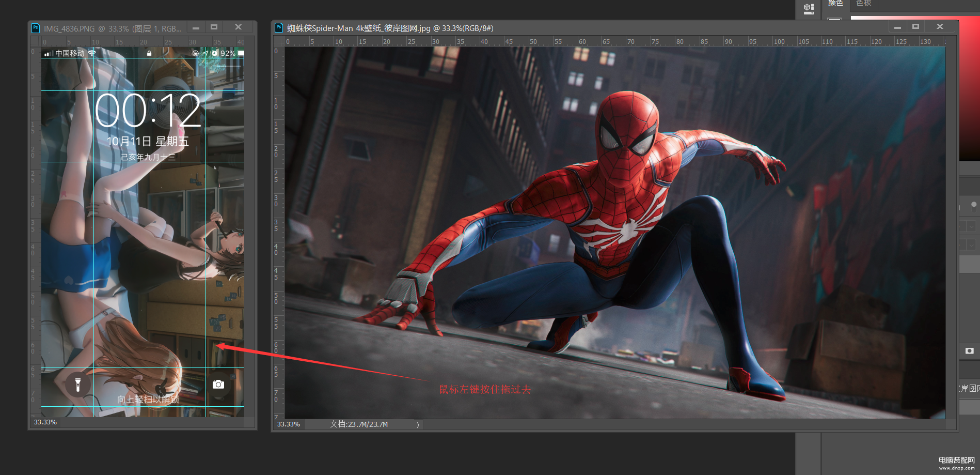Maximize the IMG_4836.PNG document window
Screen dimensions: 980x475
[214, 27]
